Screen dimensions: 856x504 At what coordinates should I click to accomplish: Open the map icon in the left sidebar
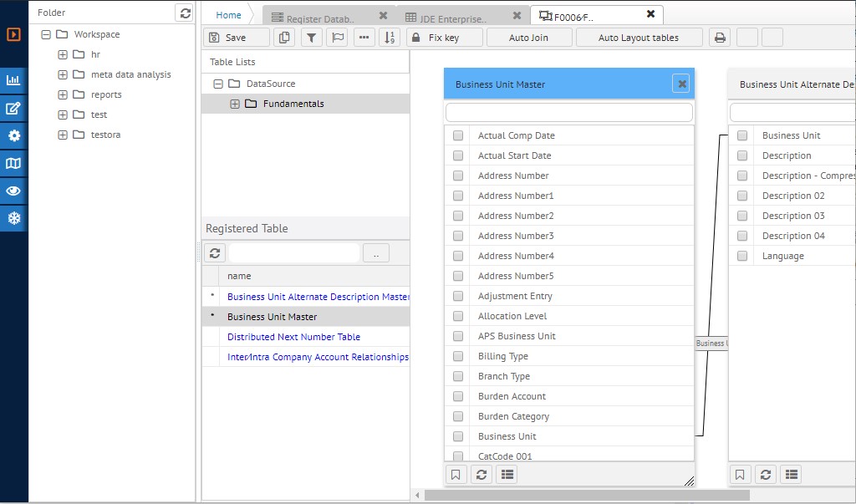pyautogui.click(x=13, y=163)
